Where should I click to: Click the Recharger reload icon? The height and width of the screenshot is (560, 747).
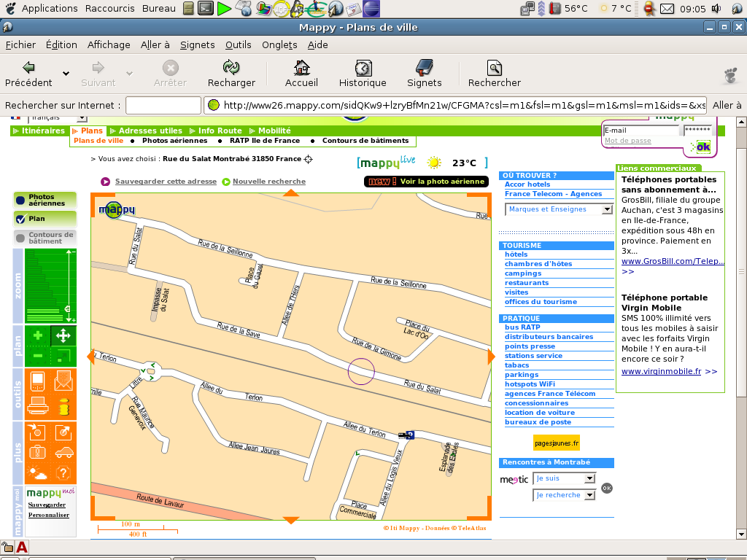point(231,68)
